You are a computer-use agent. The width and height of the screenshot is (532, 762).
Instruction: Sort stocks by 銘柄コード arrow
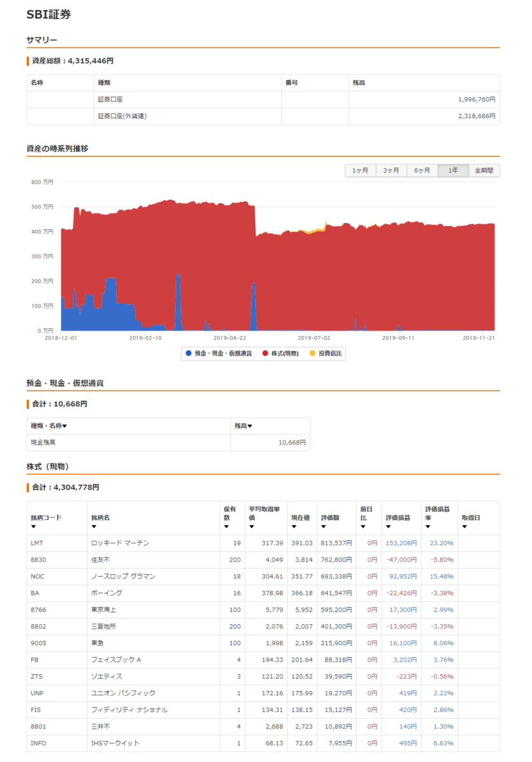coord(33,526)
